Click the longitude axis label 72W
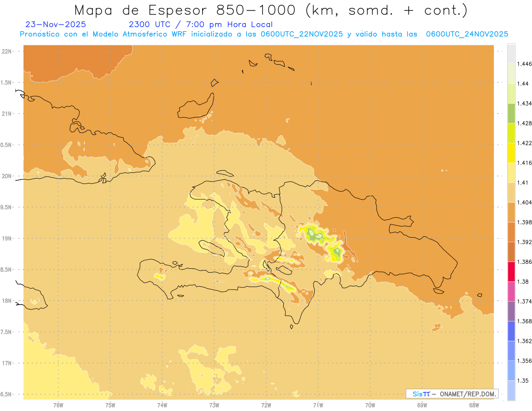532x411 pixels. click(266, 405)
